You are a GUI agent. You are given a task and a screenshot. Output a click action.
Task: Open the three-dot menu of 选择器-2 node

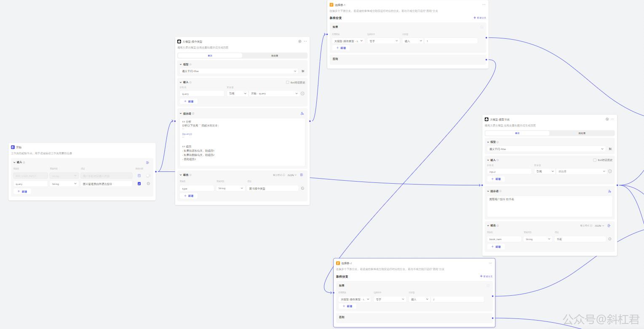[490, 263]
